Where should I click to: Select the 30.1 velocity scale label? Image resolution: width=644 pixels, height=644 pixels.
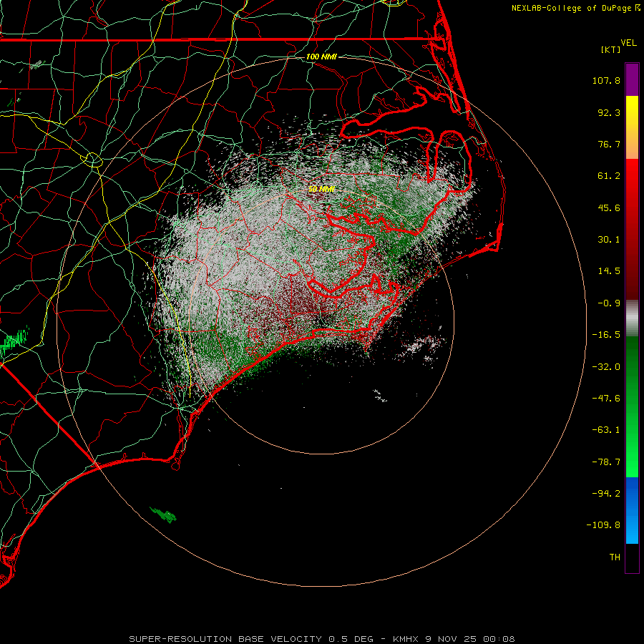pos(609,240)
